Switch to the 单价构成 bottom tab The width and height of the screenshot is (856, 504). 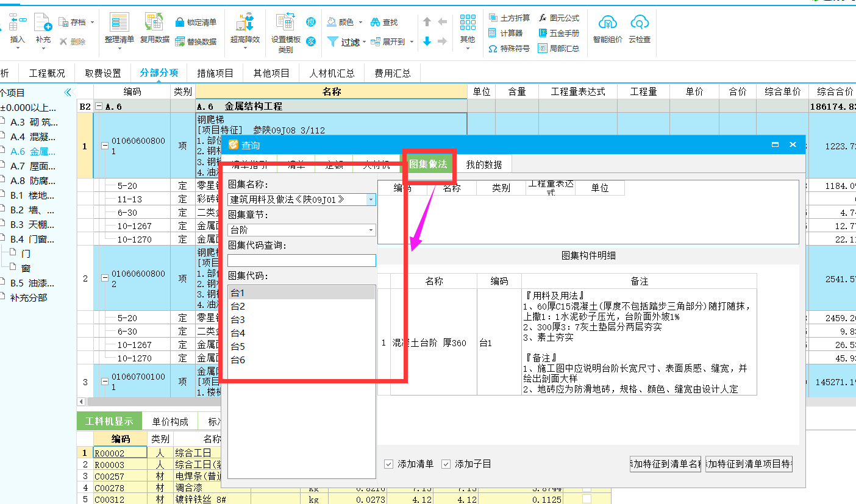tap(170, 421)
